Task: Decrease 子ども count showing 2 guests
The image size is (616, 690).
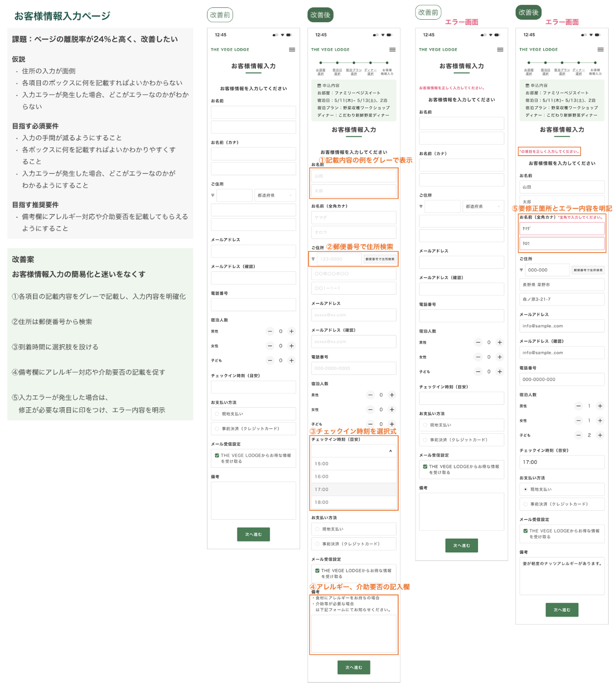Action: pyautogui.click(x=579, y=435)
